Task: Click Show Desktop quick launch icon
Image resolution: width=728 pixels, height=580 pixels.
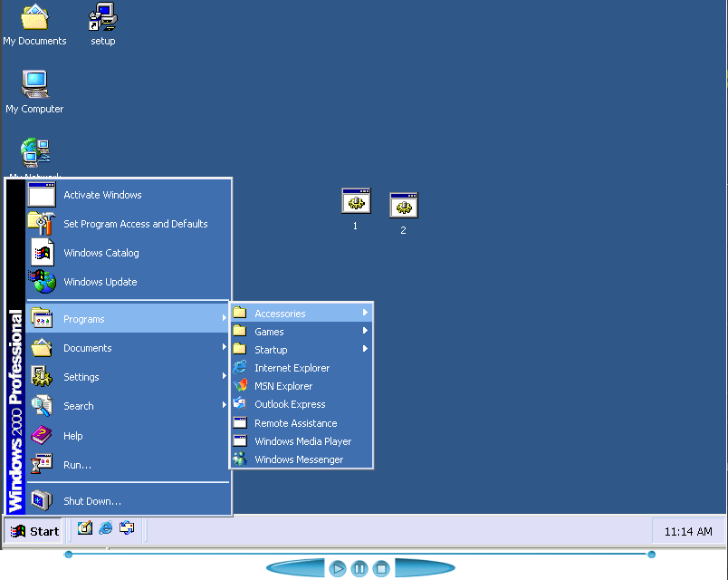Action: (x=85, y=528)
